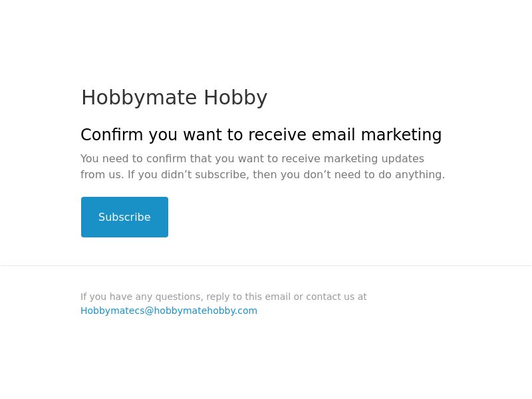This screenshot has height=399, width=532.
Task: Click 'from us.' starting the second line
Action: coord(102,175)
